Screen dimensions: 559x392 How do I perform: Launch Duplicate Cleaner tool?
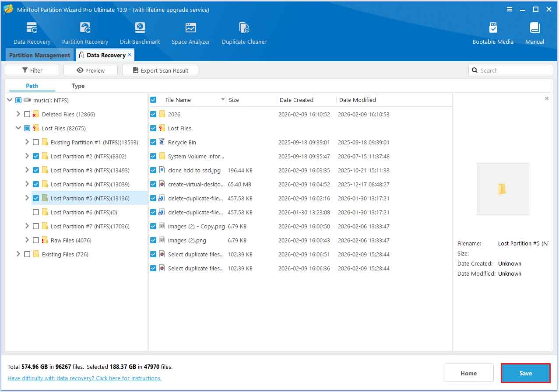(x=244, y=28)
